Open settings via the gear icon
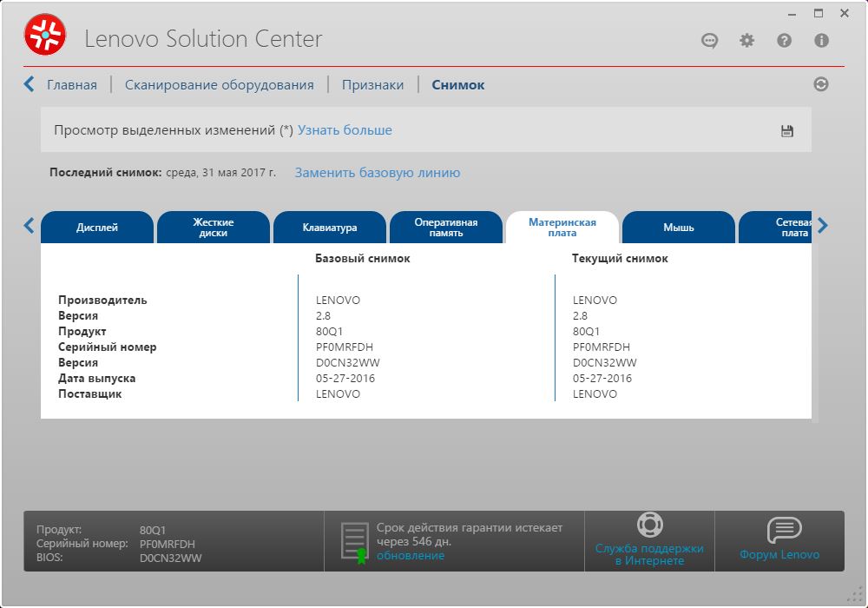 click(746, 41)
